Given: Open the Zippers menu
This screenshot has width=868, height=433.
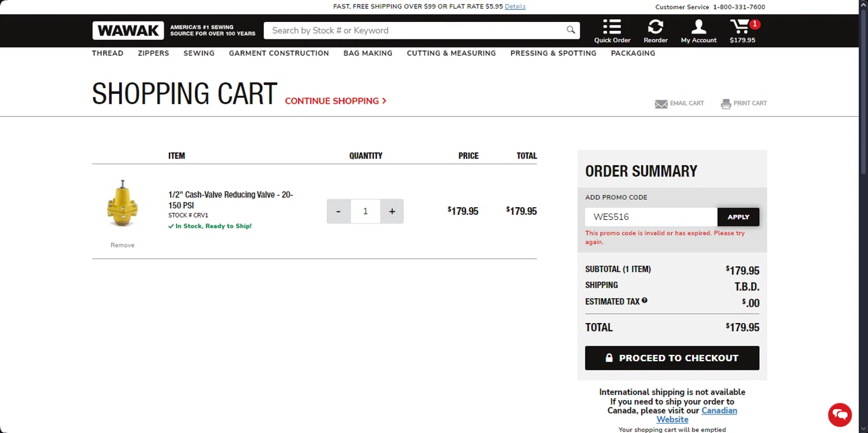Looking at the screenshot, I should pyautogui.click(x=153, y=53).
